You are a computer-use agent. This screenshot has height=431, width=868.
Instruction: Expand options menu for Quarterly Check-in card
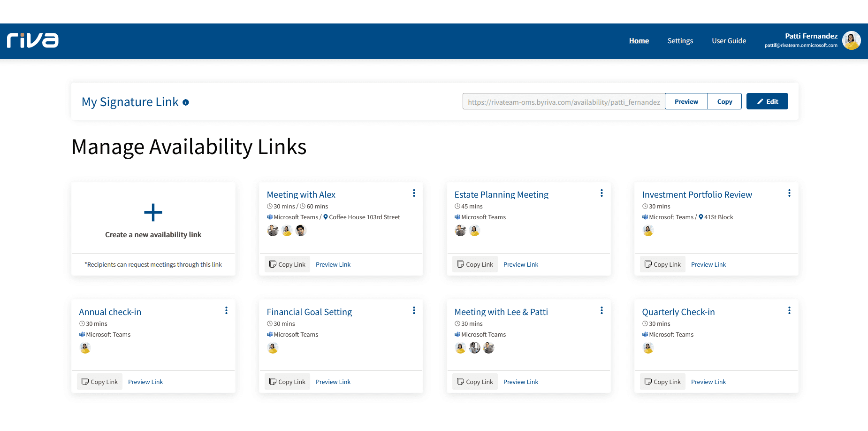(x=789, y=311)
